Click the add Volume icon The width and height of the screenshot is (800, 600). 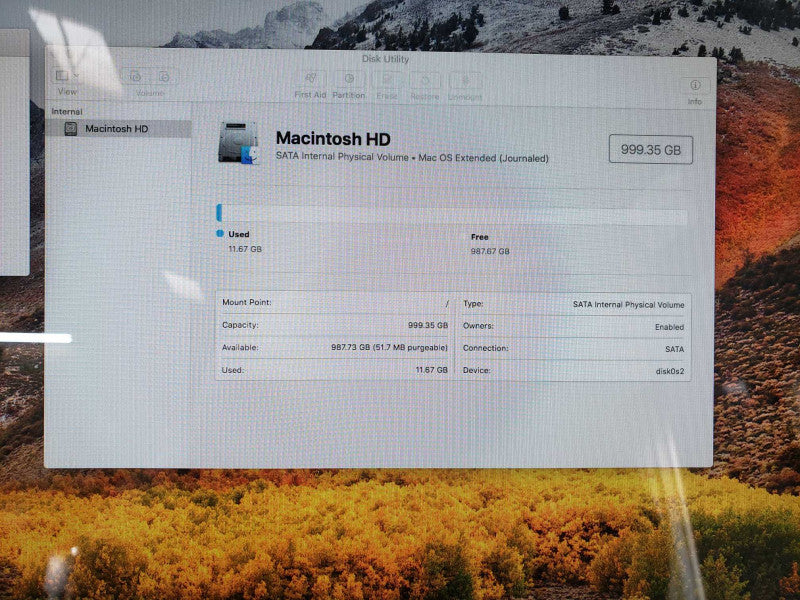point(136,77)
